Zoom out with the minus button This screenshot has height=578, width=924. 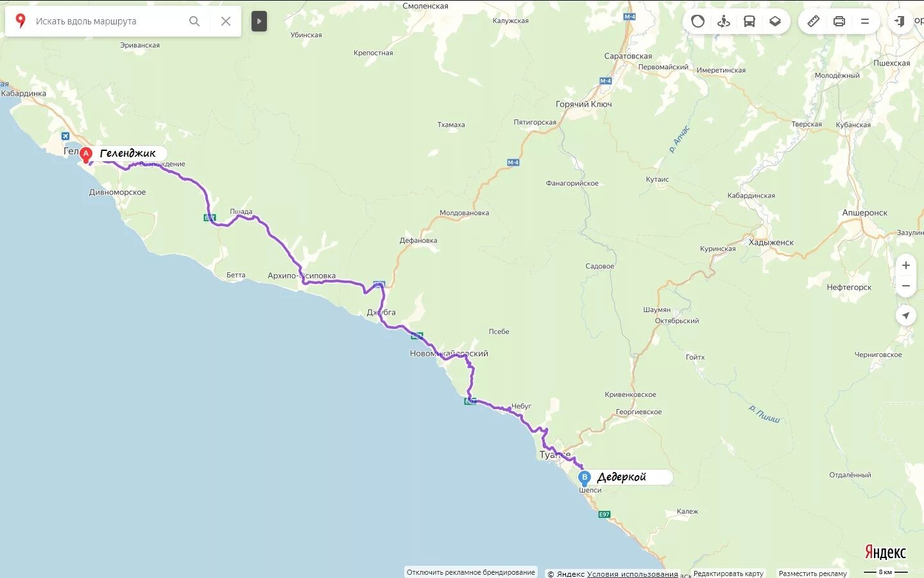(906, 286)
